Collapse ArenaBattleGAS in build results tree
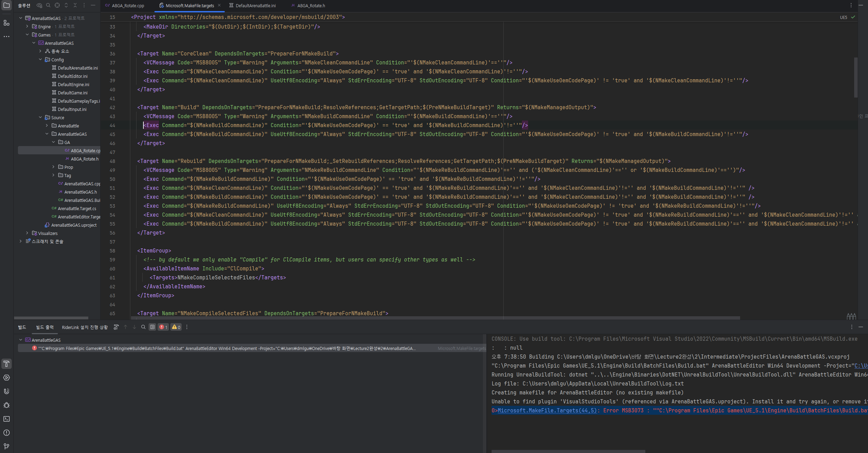The height and width of the screenshot is (453, 868). (x=21, y=340)
